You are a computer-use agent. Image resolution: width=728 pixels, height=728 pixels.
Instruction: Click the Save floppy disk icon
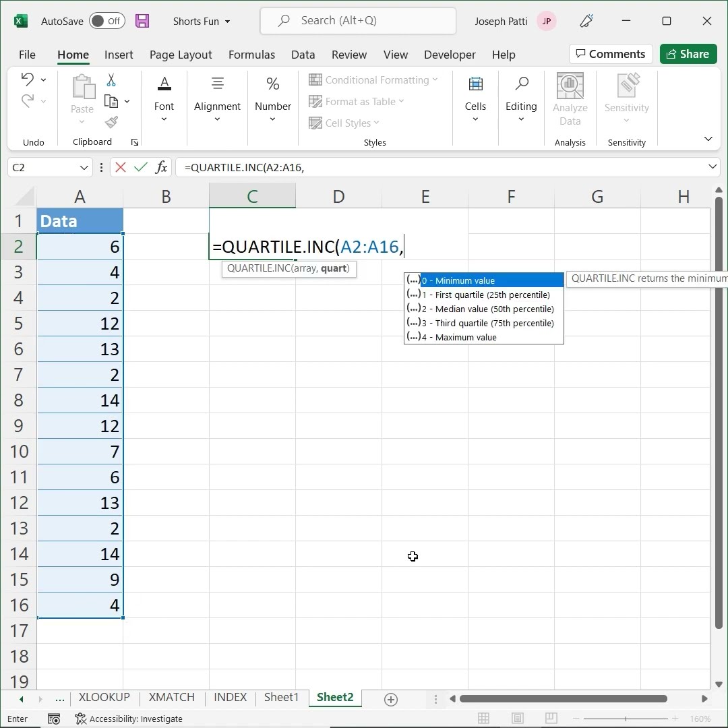click(x=142, y=21)
